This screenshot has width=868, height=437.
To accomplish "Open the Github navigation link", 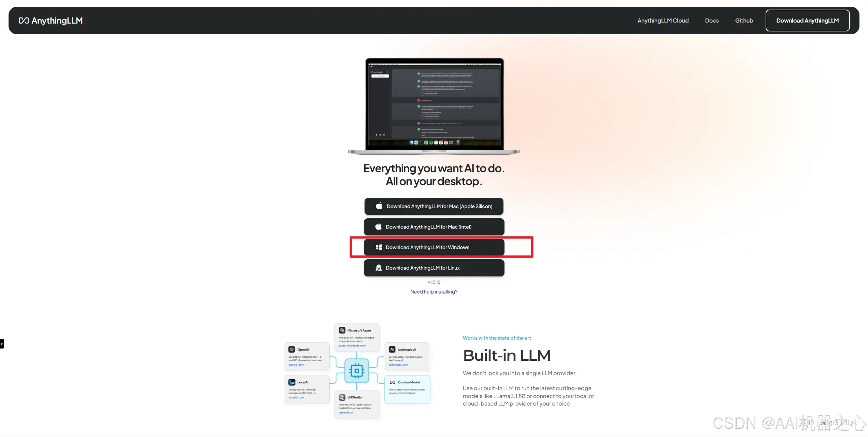I will click(x=744, y=21).
